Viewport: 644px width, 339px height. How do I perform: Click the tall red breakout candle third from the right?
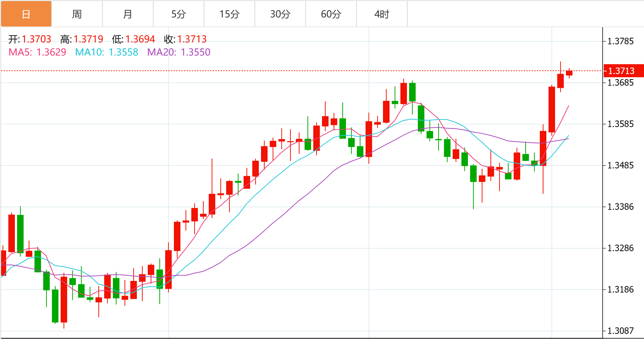pyautogui.click(x=552, y=110)
